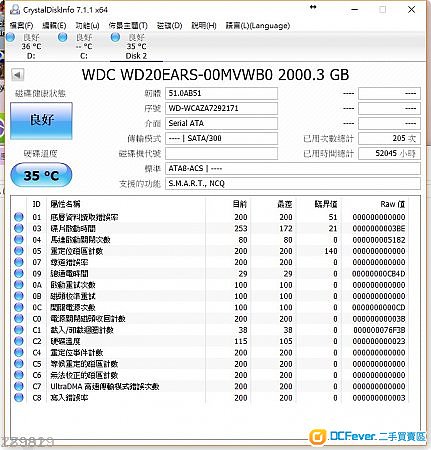431x450 pixels.
Task: Select the D: drive status orb
Action: (11, 37)
